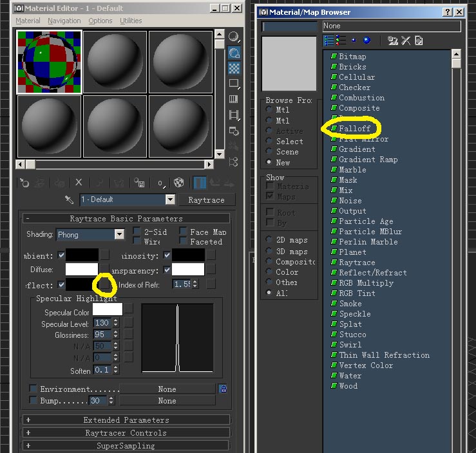Click Delete From Library X icon in browser

coord(406,41)
